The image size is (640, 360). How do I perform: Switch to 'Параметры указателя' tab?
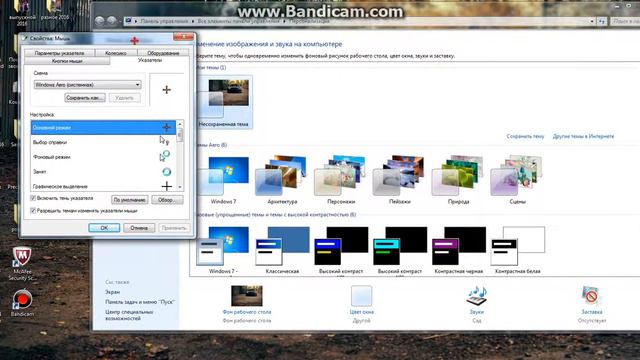59,53
